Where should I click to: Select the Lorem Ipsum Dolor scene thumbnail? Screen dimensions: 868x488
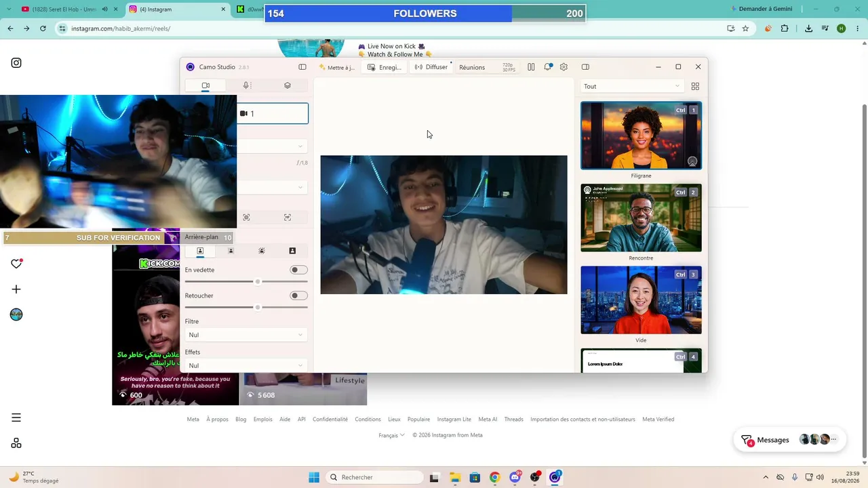pos(641,360)
